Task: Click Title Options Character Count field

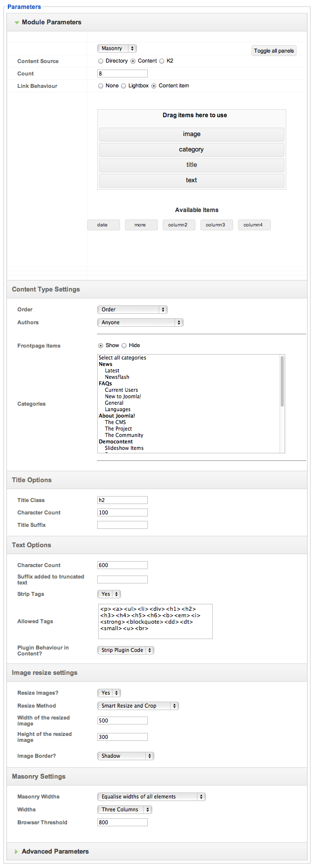Action: click(x=123, y=512)
